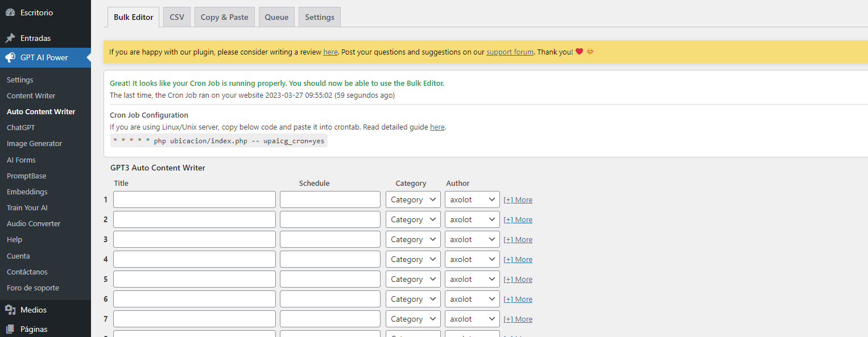This screenshot has width=868, height=337.
Task: Open row 3 Category dropdown
Action: [413, 239]
